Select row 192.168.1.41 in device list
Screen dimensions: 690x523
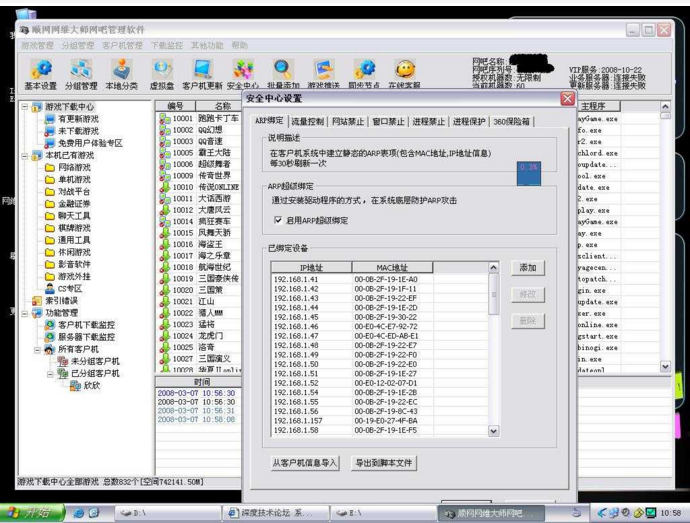click(380, 279)
